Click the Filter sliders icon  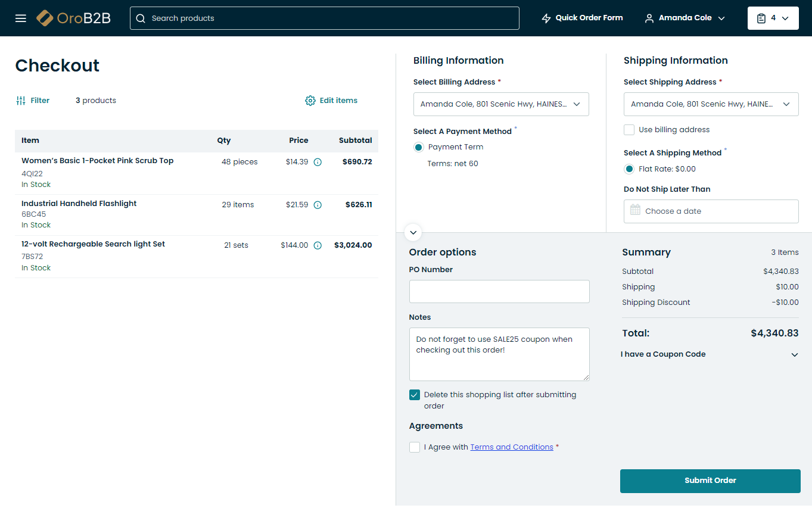pyautogui.click(x=21, y=101)
